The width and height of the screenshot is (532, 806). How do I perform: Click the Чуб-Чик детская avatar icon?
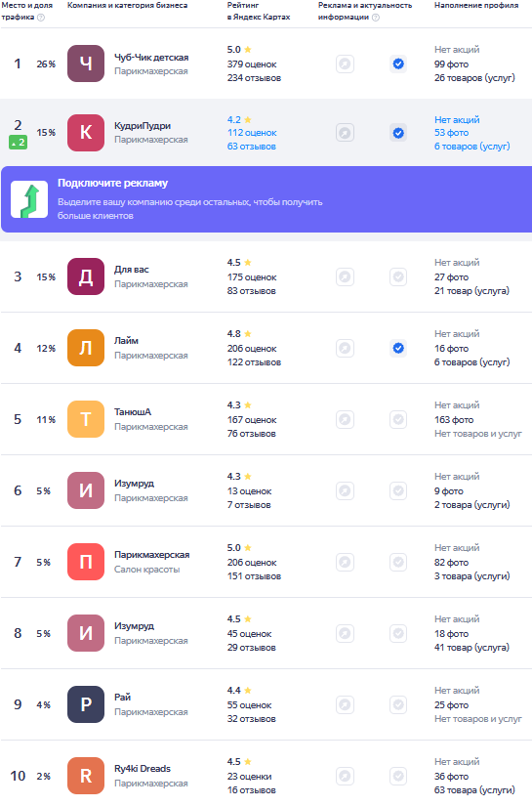[x=86, y=64]
